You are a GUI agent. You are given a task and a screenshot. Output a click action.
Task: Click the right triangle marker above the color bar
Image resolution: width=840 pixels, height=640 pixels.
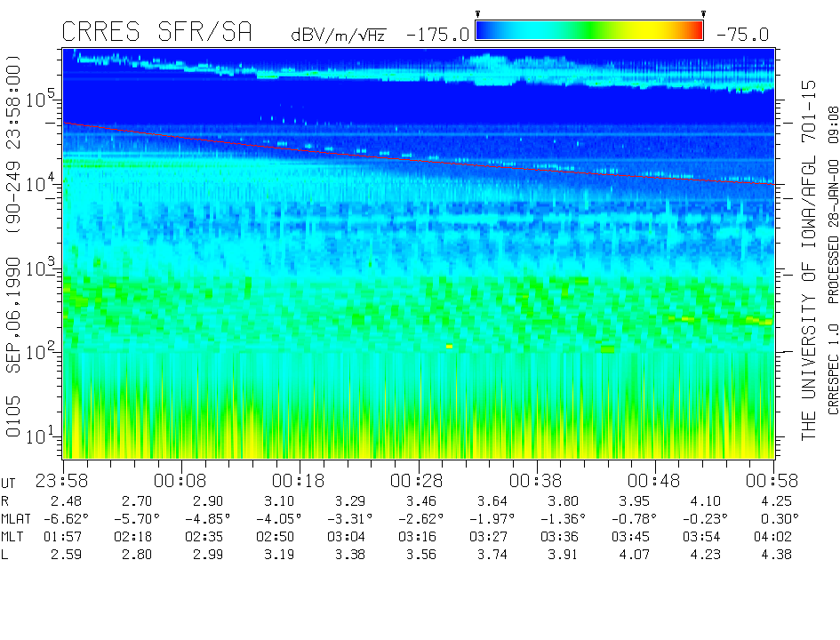703,13
